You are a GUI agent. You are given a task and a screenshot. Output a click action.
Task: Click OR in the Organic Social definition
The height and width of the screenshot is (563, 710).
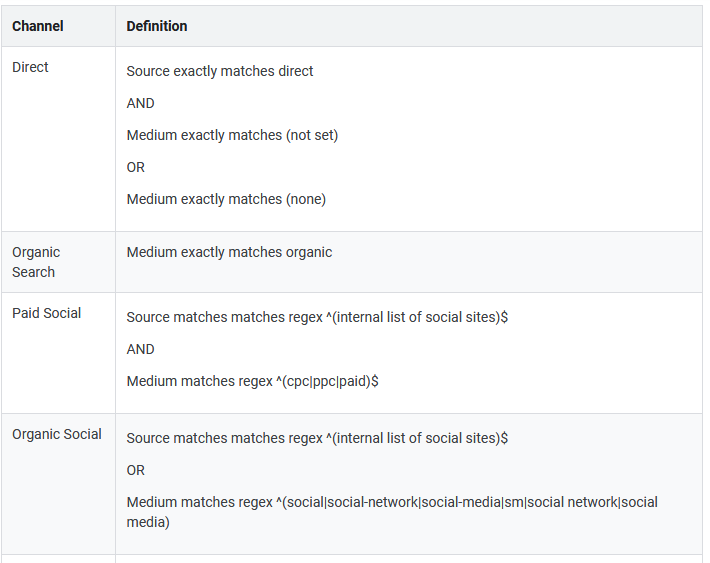pyautogui.click(x=136, y=470)
